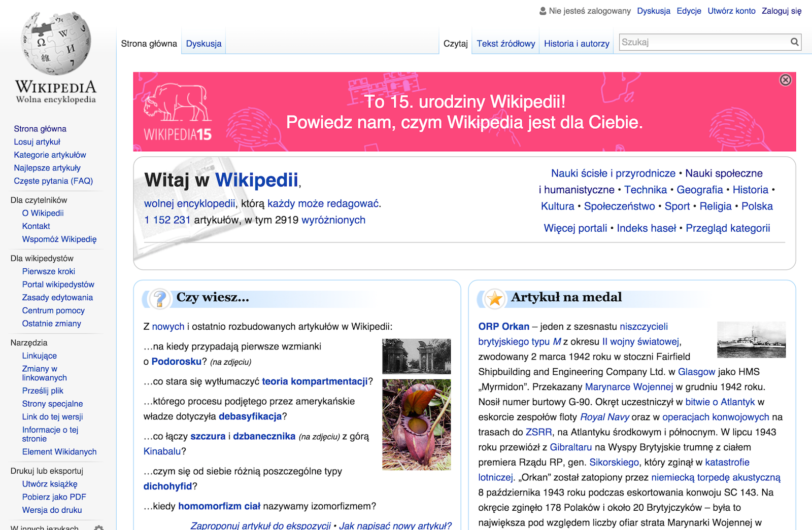Open the ORP Orkan ship photo thumbnail
The image size is (812, 530).
pyautogui.click(x=751, y=339)
